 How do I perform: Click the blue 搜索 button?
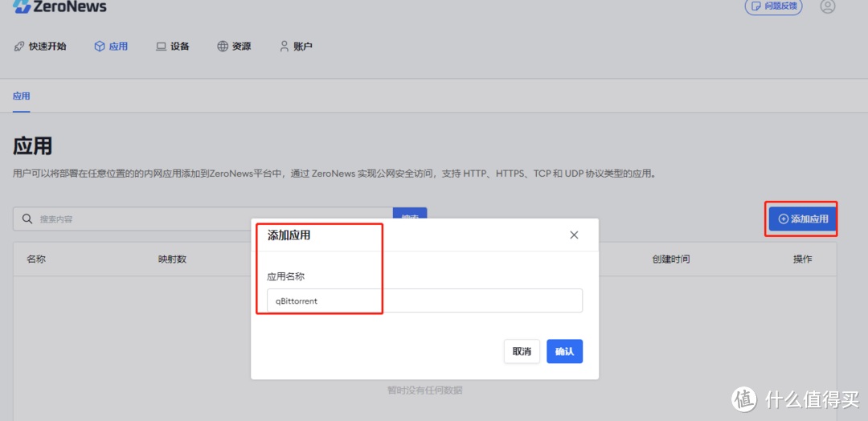pos(410,214)
